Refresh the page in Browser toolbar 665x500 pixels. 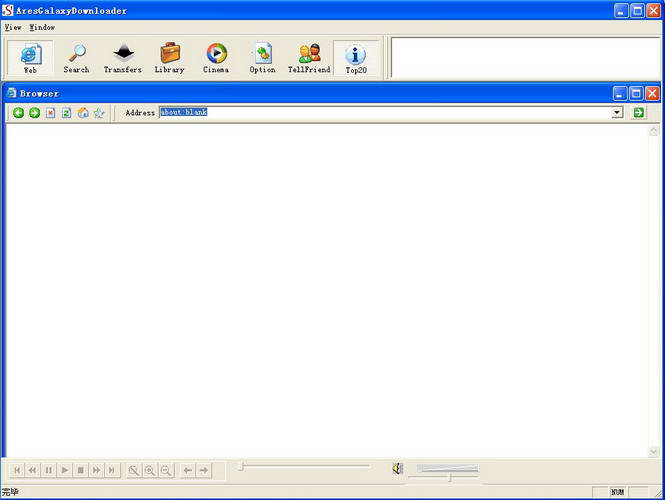pos(67,113)
